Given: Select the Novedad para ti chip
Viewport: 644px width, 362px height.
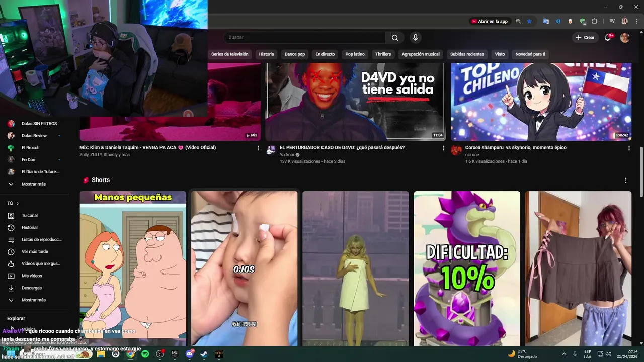Looking at the screenshot, I should pos(530,54).
